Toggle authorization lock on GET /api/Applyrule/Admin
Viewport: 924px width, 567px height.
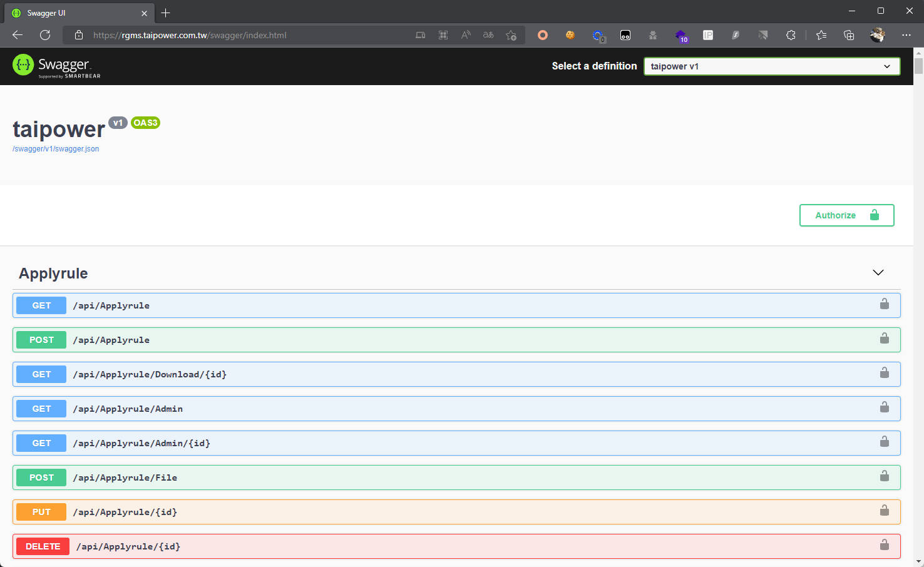tap(884, 407)
